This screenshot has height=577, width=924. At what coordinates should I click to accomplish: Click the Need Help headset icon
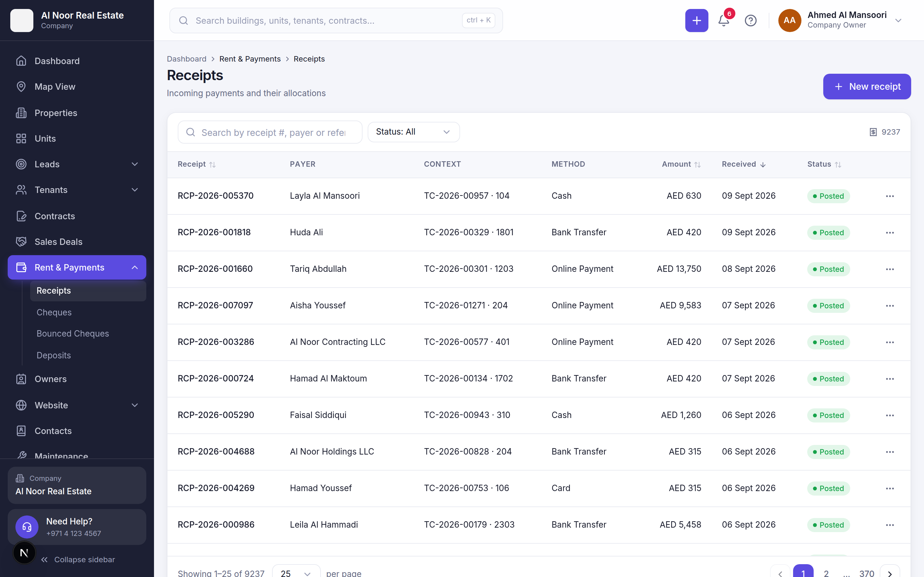pos(27,527)
